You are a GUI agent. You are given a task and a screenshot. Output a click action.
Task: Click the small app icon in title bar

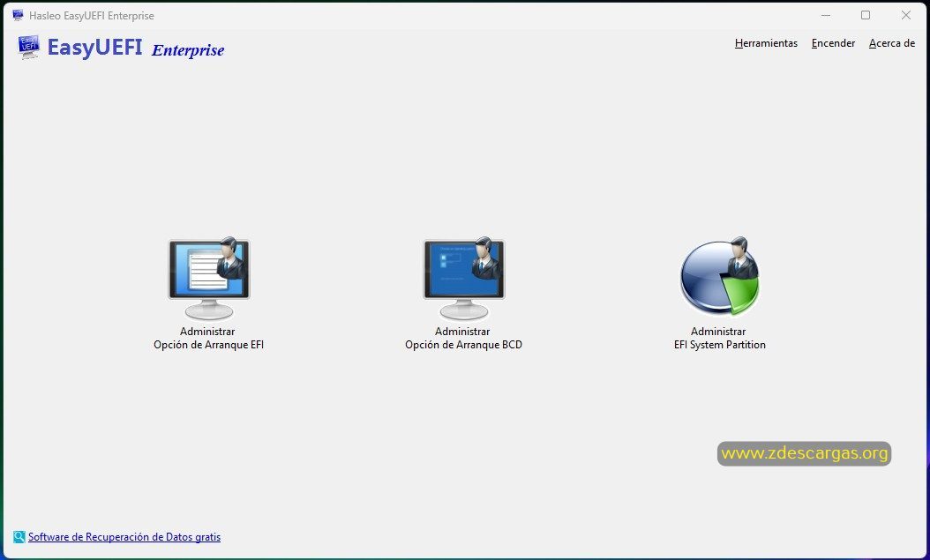pyautogui.click(x=18, y=15)
